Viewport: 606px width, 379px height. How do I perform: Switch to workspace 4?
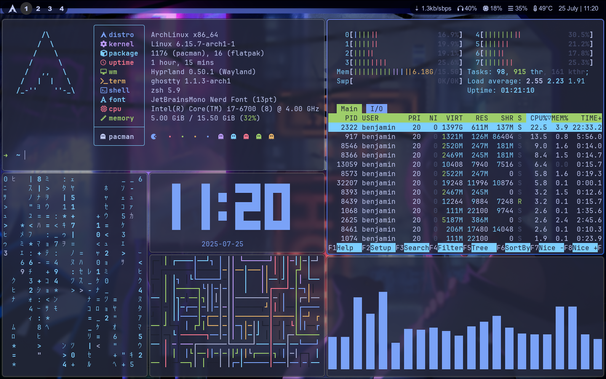click(61, 8)
